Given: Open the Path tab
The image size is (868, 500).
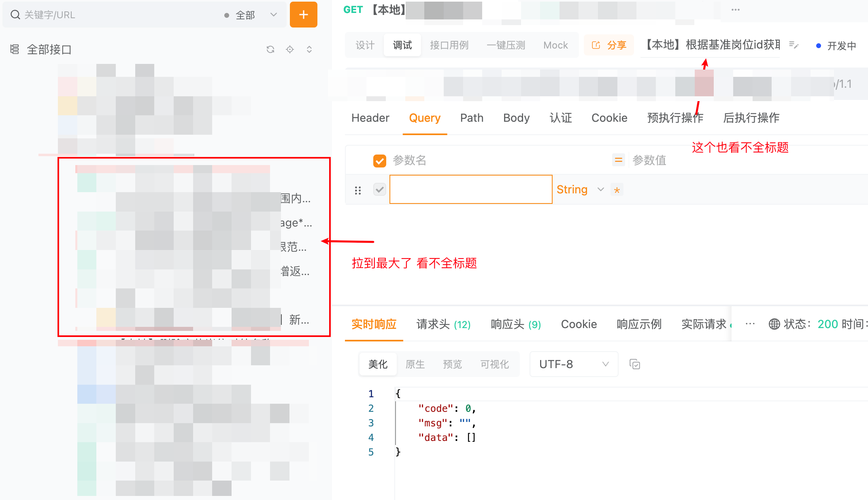Looking at the screenshot, I should click(x=472, y=118).
